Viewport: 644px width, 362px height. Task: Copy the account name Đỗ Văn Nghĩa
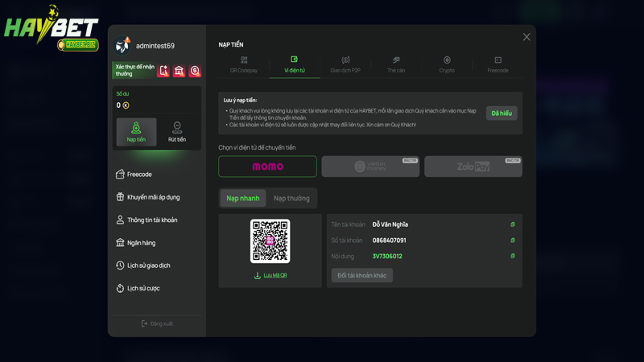click(x=513, y=224)
